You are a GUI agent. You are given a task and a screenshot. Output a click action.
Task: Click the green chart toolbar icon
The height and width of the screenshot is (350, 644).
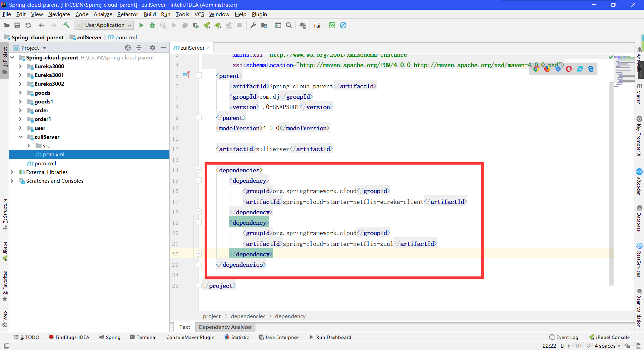(x=332, y=25)
